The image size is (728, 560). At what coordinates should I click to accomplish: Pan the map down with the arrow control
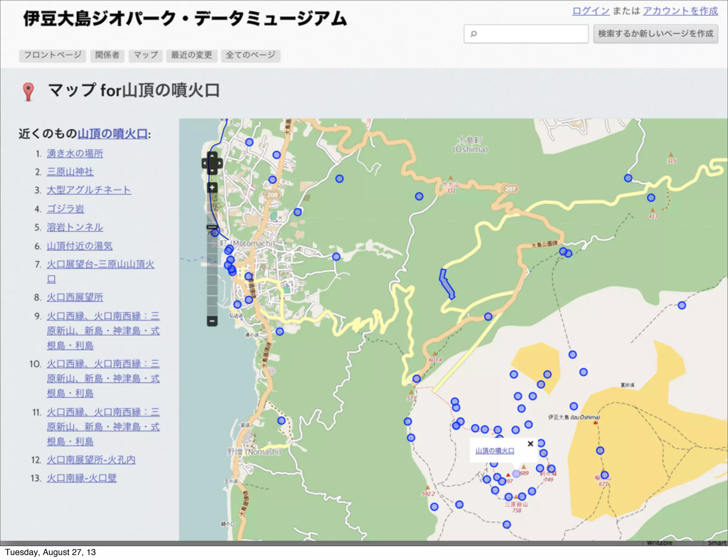pos(212,171)
